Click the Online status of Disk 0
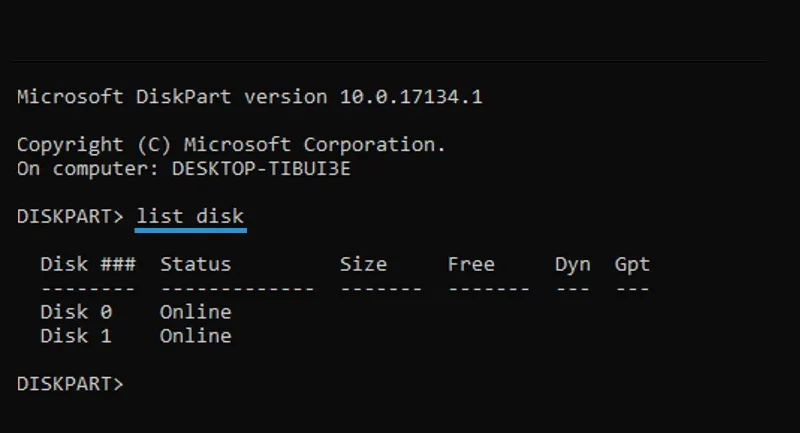Viewport: 800px width, 433px height. 195,312
